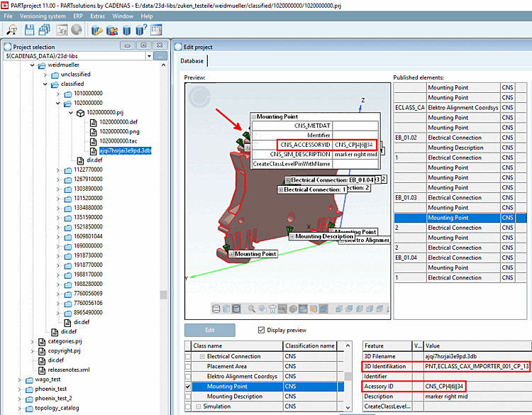The width and height of the screenshot is (532, 415).
Task: Click the search magnifier toolbar icon
Action: (x=12, y=30)
